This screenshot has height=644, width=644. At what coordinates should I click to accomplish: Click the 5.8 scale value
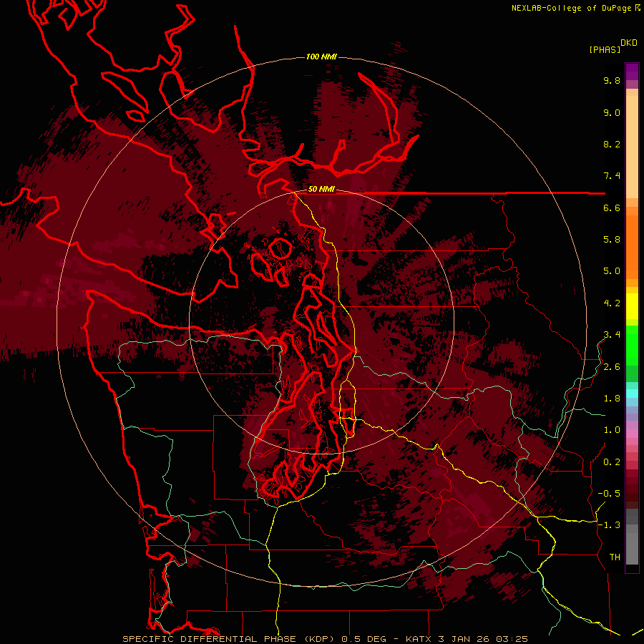(612, 240)
